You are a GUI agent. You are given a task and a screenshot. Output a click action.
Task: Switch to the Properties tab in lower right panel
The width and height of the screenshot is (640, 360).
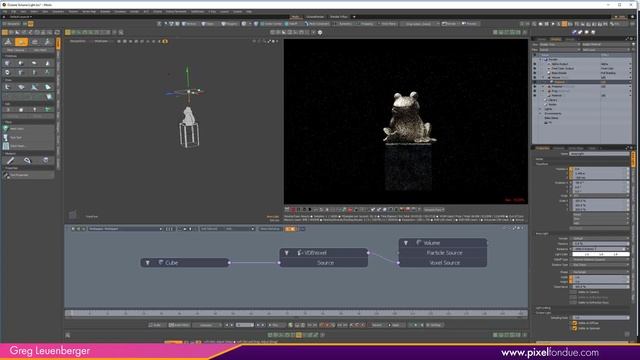(x=542, y=148)
